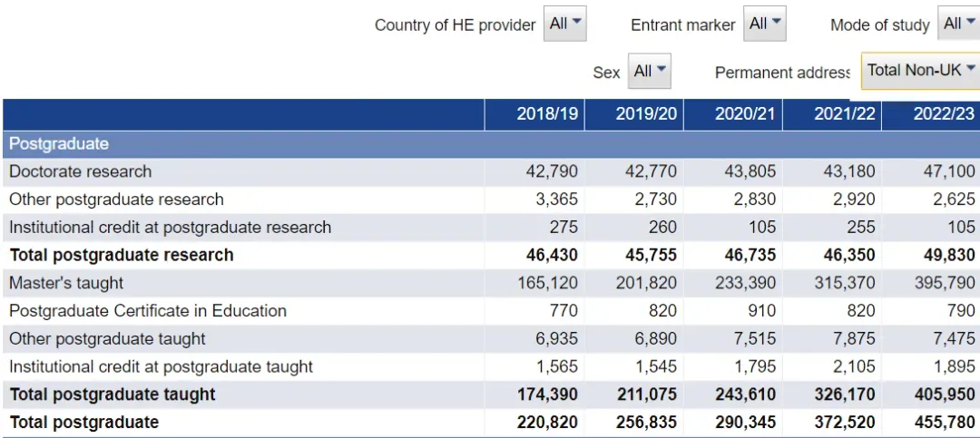Click the 2019/20 column header
980x438 pixels.
click(633, 114)
